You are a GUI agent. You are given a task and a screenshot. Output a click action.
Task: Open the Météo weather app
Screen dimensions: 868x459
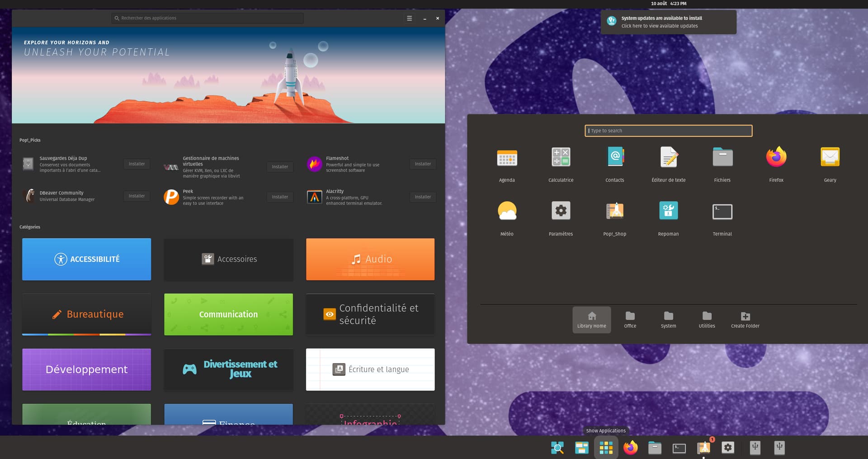coord(507,211)
